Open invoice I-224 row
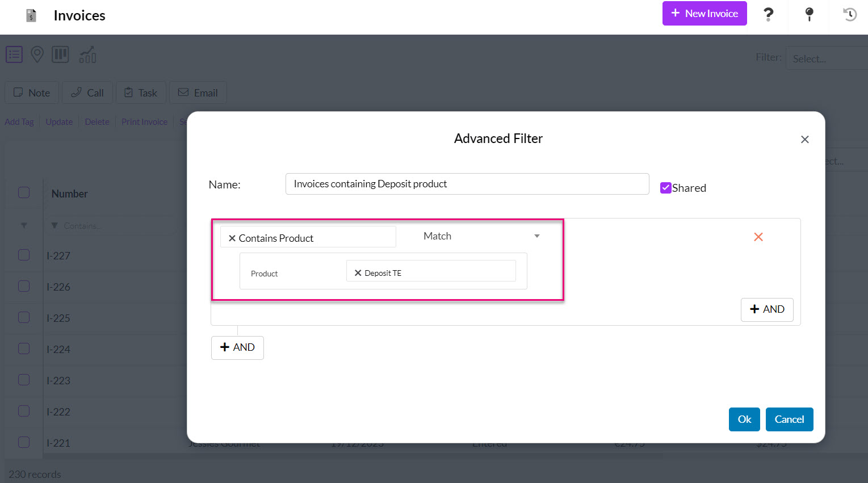 [58, 350]
